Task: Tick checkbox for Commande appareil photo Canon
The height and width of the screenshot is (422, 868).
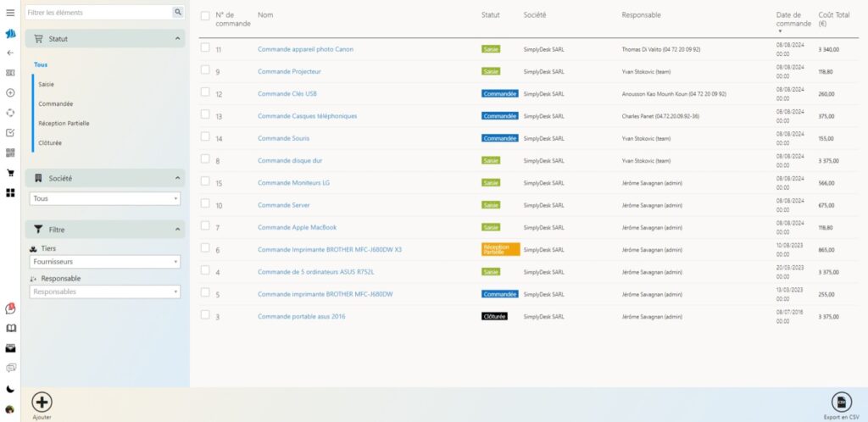Action: (205, 47)
